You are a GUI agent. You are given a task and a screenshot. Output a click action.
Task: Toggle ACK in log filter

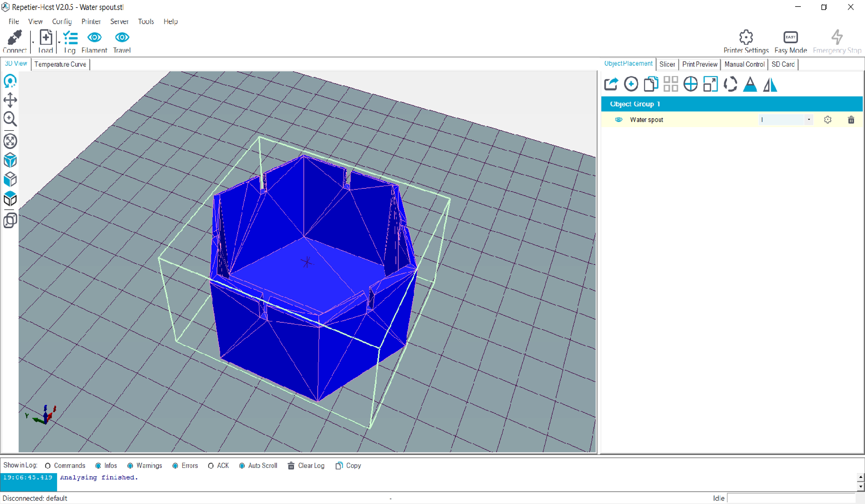click(218, 466)
